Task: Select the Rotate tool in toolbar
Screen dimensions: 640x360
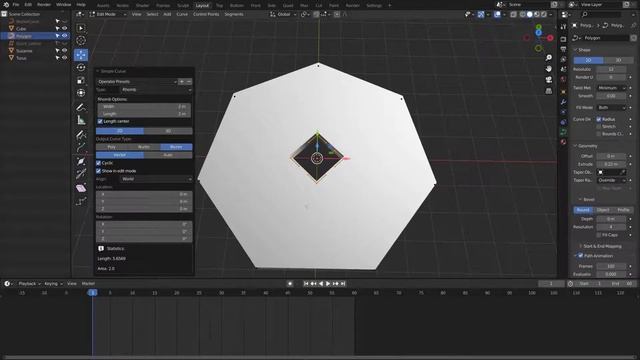Action: click(x=81, y=67)
